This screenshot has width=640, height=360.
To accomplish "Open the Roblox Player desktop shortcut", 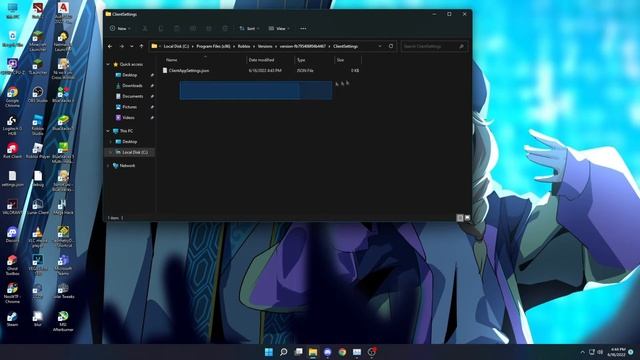I will point(38,151).
